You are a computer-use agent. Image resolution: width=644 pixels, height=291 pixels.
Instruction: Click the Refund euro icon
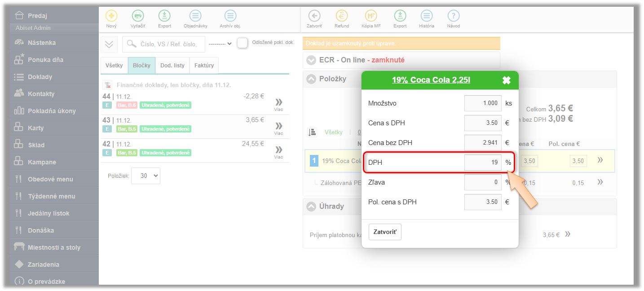coord(342,16)
